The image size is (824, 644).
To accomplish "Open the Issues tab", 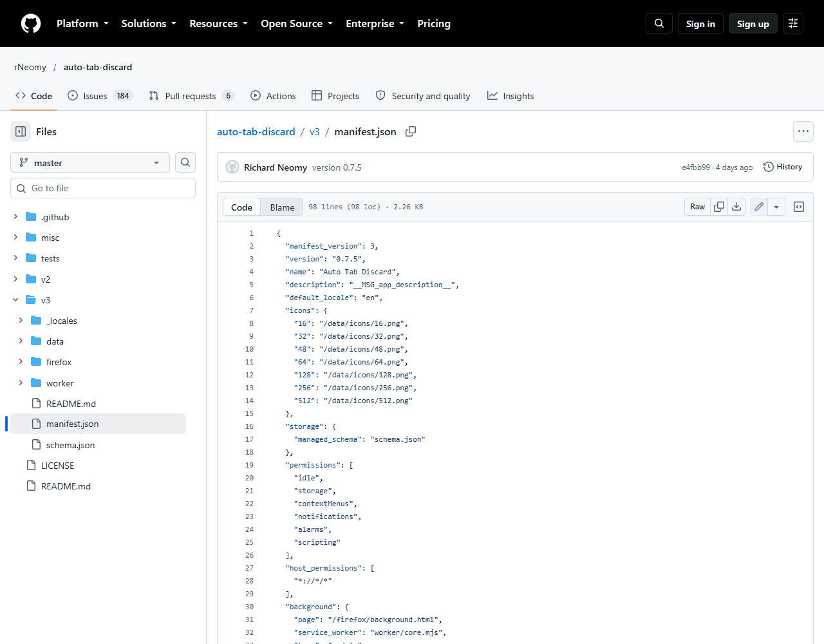I will 100,96.
